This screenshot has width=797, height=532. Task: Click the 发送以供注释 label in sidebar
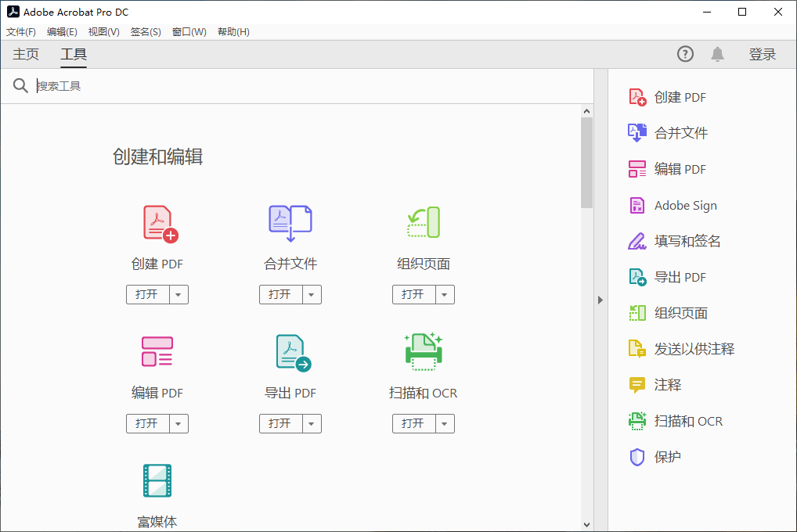694,349
